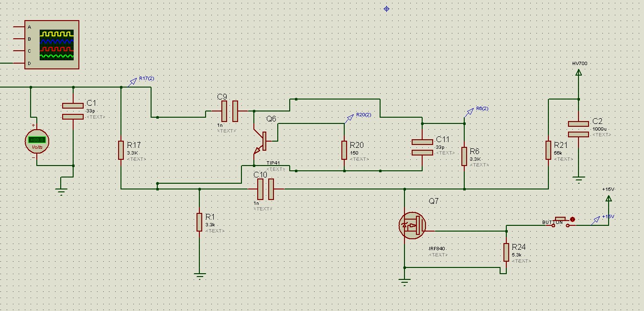Screen dimensions: 644x311
Task: Click the ground symbol below C2
Action: [579, 180]
